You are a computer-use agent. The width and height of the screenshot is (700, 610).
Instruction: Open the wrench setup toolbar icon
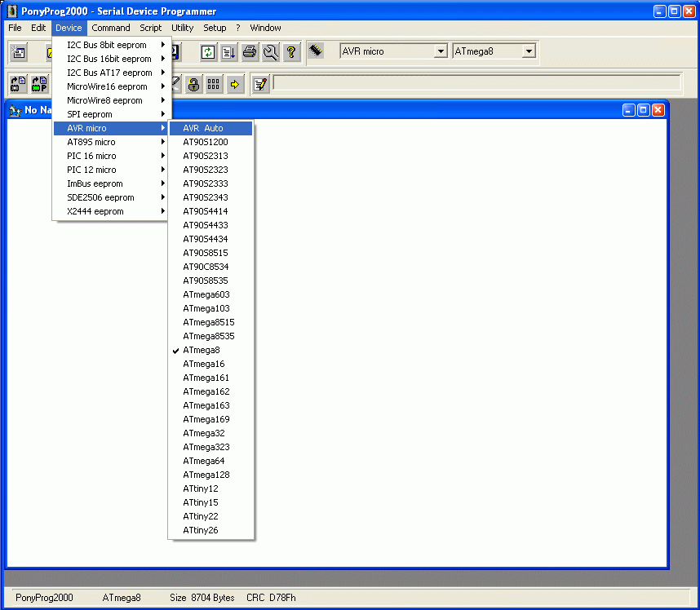pos(271,52)
